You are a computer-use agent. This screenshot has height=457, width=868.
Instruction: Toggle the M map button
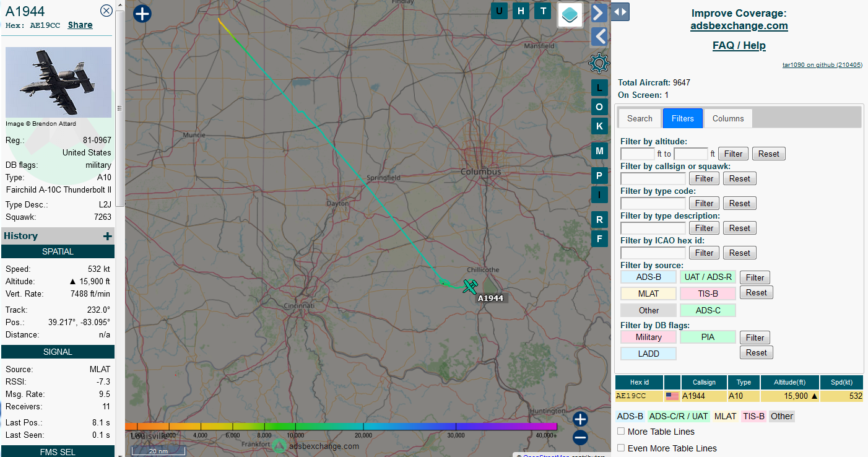click(599, 151)
